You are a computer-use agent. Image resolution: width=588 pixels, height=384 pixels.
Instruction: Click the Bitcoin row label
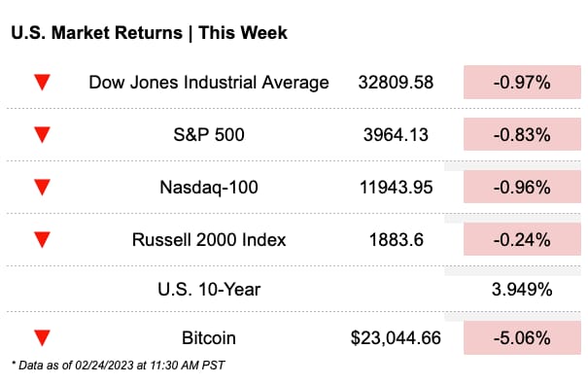click(x=209, y=338)
